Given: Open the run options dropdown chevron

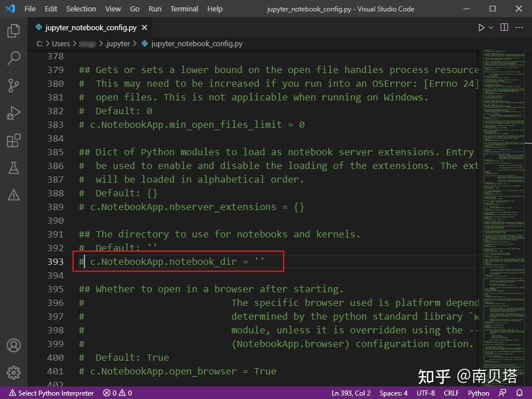Looking at the screenshot, I should [x=490, y=27].
